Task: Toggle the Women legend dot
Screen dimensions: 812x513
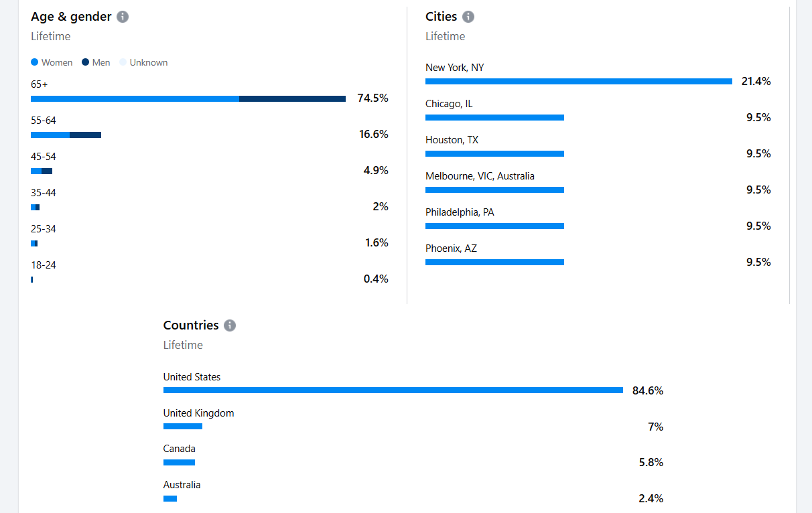Action: (x=35, y=62)
